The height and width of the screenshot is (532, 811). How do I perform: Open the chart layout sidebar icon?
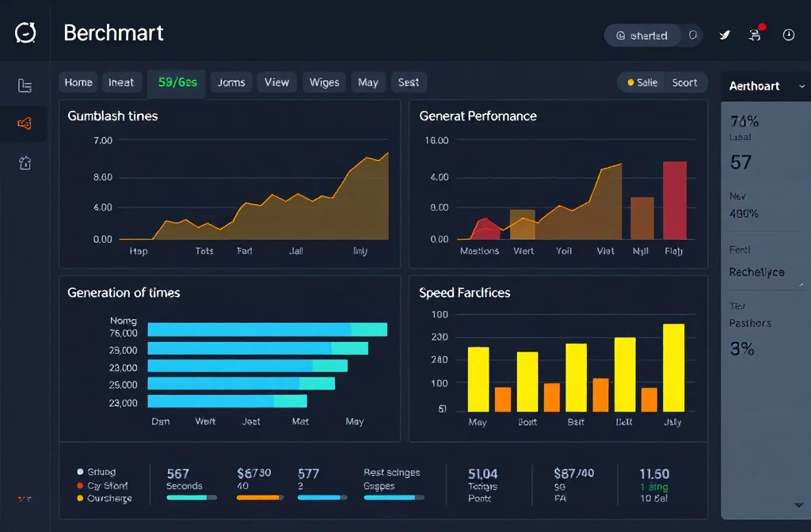click(25, 85)
